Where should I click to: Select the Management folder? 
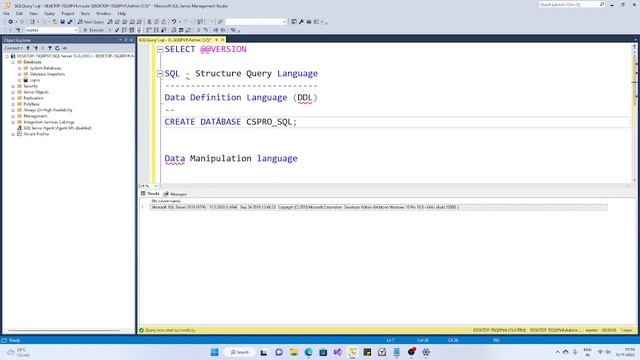(35, 116)
